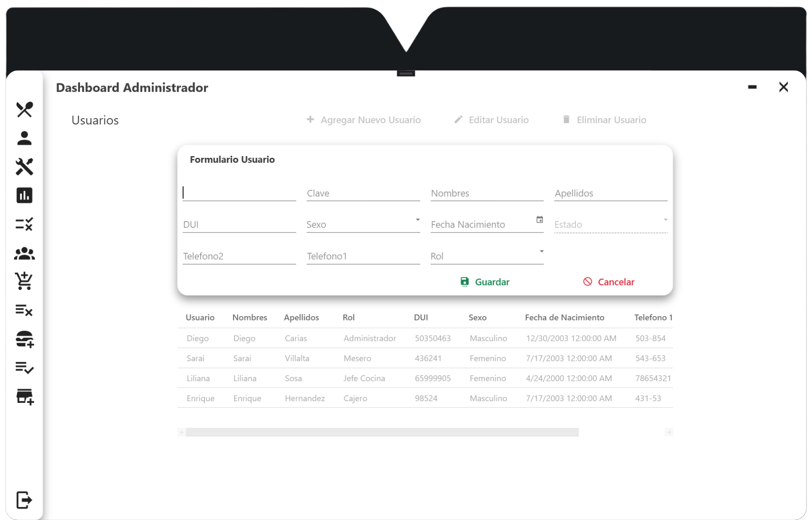Open the burger add food sidebar icon
The image size is (812, 520).
24,339
